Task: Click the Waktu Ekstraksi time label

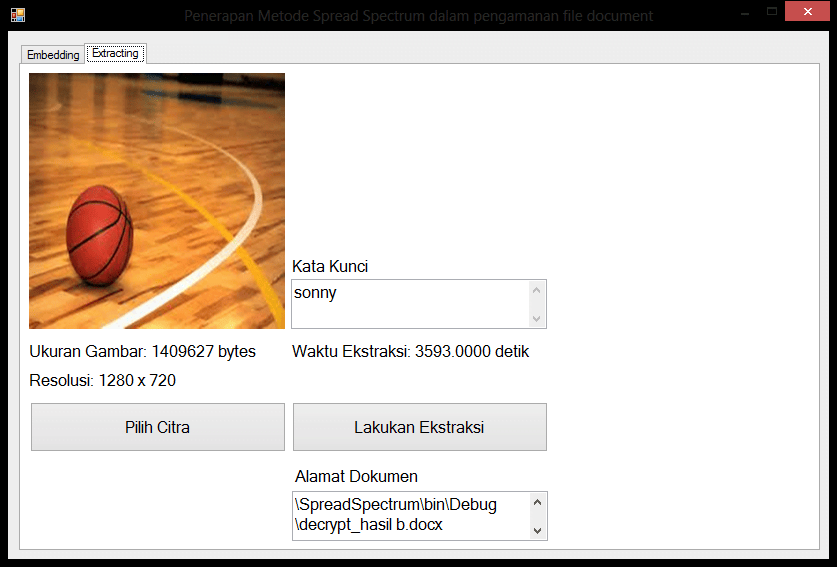Action: [410, 351]
